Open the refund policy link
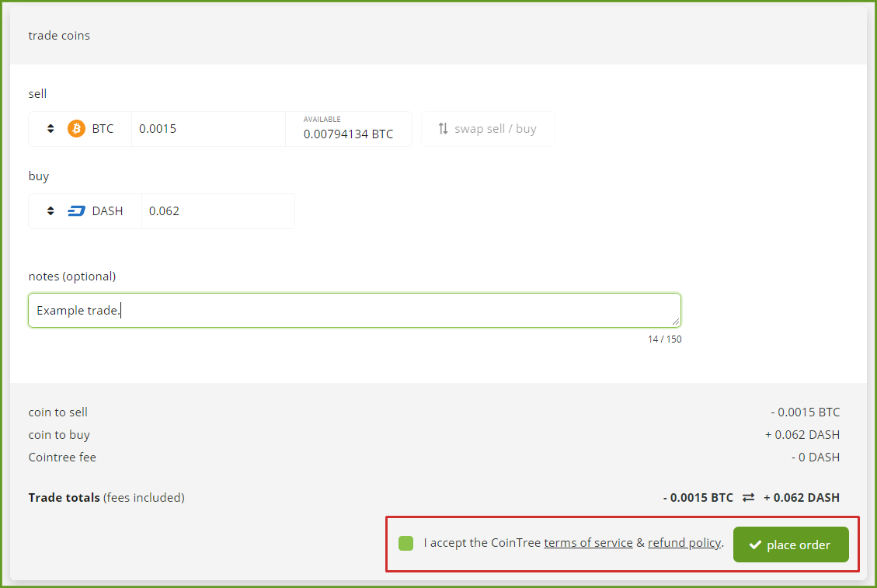 point(684,543)
